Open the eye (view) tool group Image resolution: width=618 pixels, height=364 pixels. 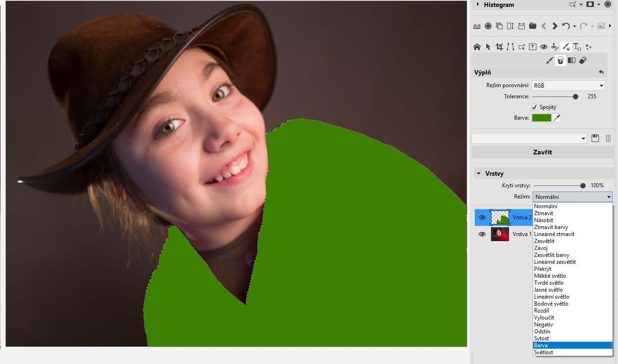coord(543,47)
